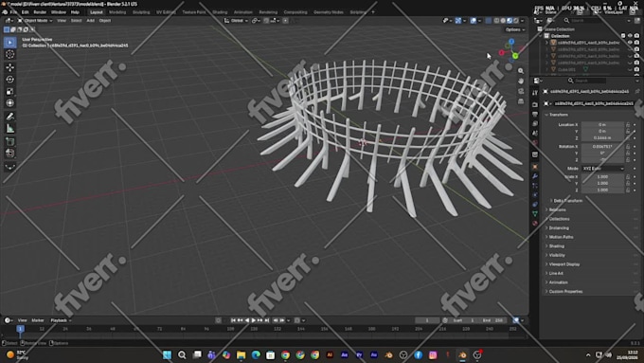The image size is (644, 363).
Task: Open the timeline View menu
Action: point(22,320)
